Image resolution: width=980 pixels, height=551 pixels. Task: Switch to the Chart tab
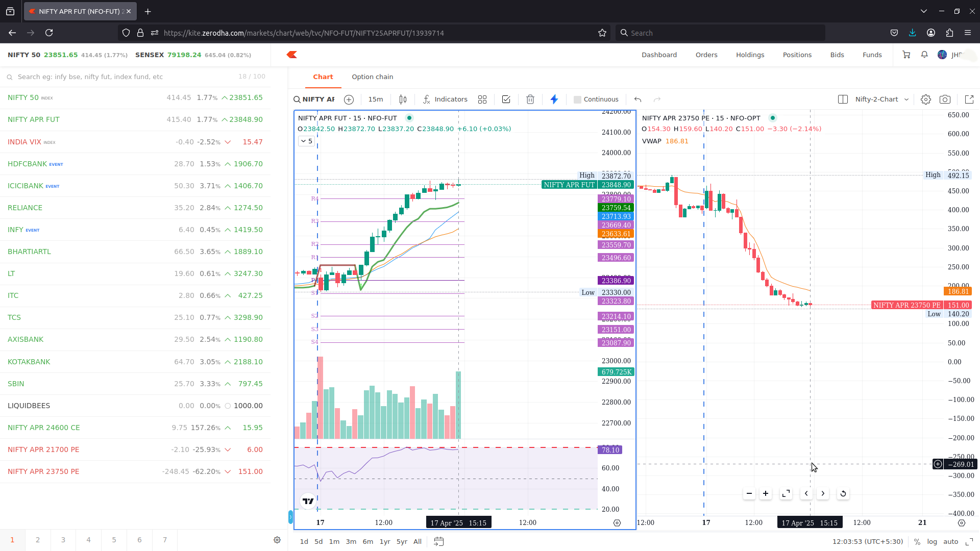pos(323,77)
